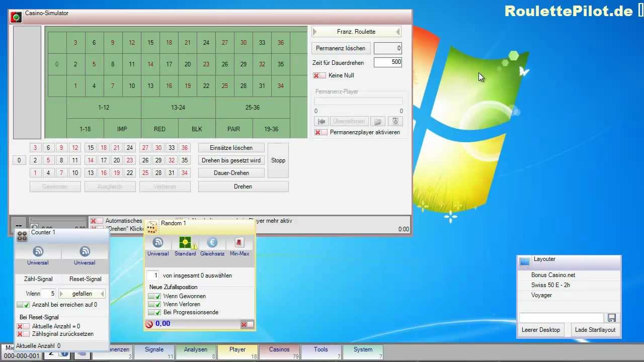This screenshot has width=644, height=362.
Task: Click Permanenz löschen button
Action: 341,48
